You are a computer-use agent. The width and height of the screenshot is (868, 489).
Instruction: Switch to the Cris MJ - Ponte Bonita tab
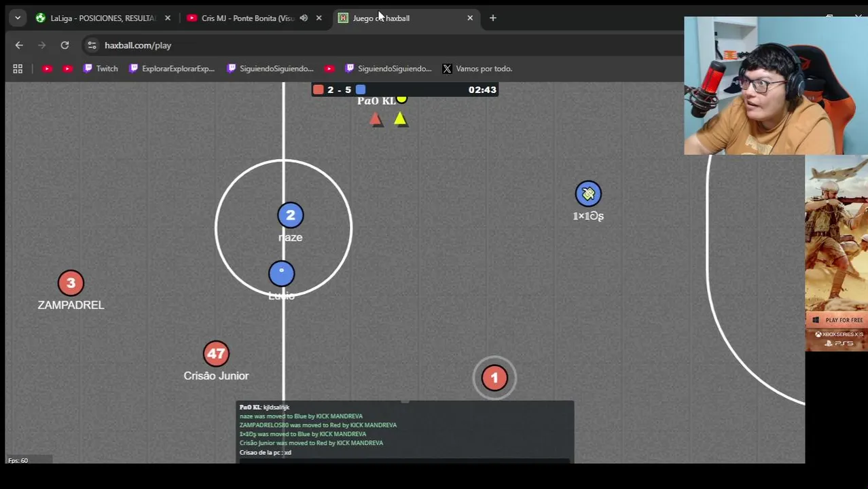coord(247,18)
